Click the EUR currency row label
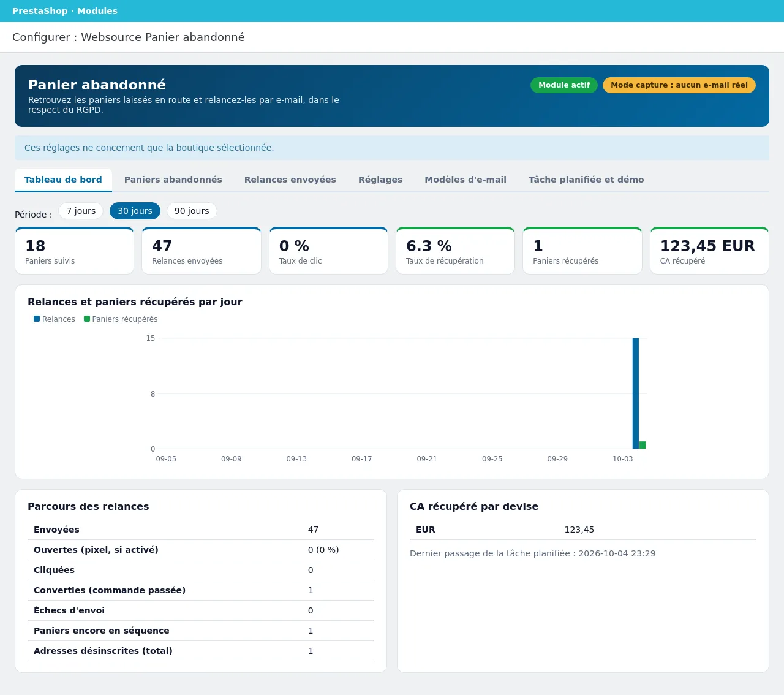 [x=426, y=530]
